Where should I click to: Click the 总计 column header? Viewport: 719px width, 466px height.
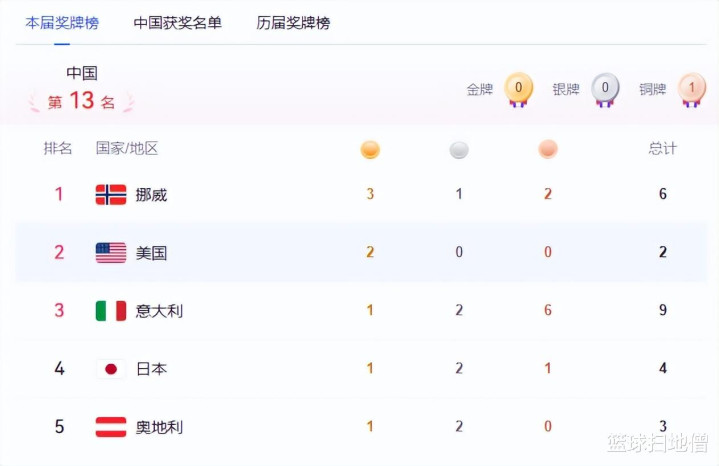(x=662, y=148)
